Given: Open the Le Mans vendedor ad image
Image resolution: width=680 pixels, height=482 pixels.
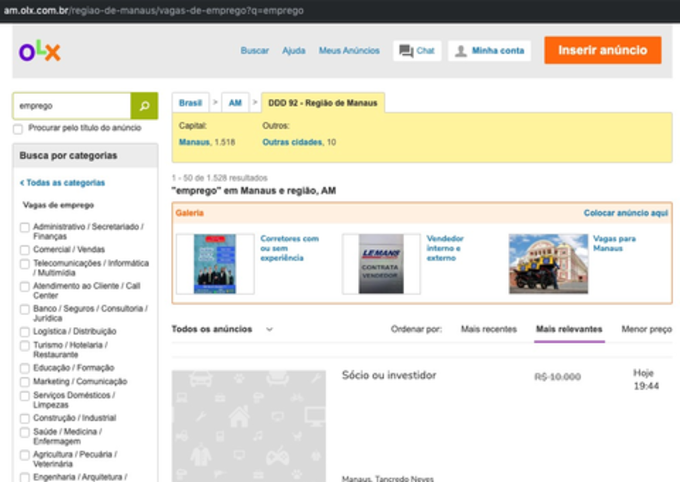Looking at the screenshot, I should [380, 264].
